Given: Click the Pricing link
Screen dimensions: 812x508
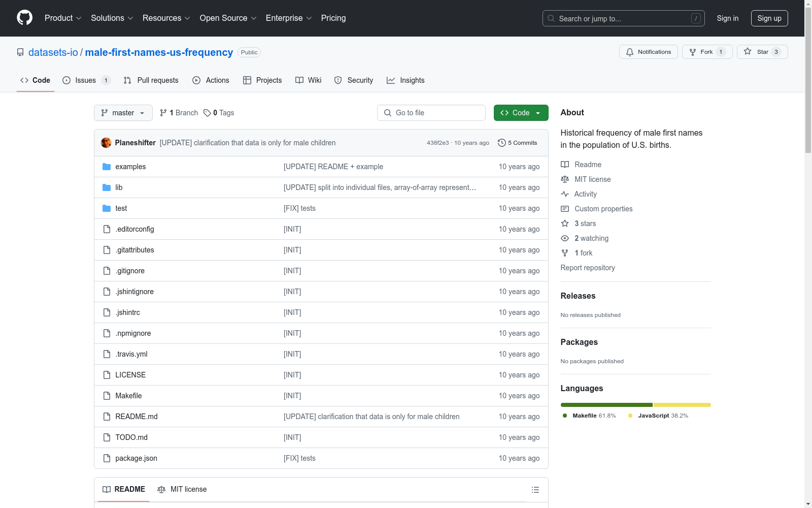Looking at the screenshot, I should 333,18.
